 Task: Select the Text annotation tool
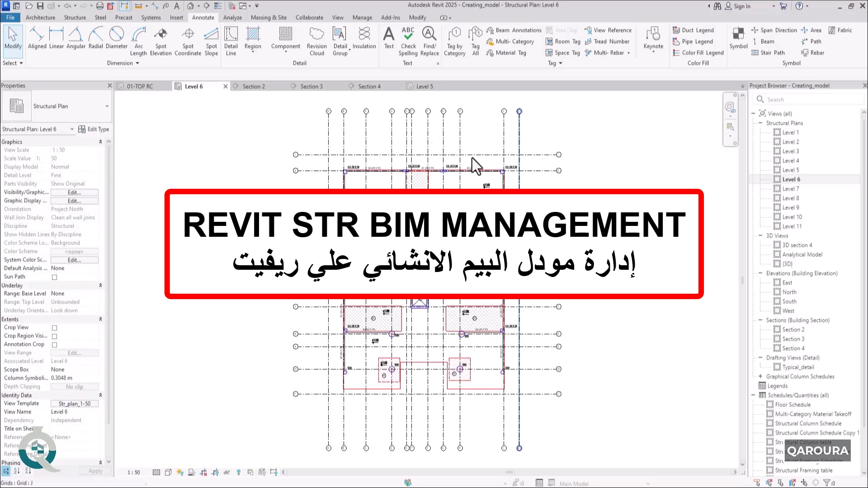[x=389, y=38]
